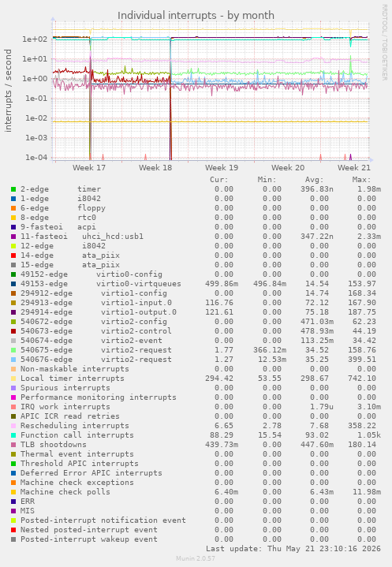Click the Function call interrupts cyan swatch

click(13, 435)
